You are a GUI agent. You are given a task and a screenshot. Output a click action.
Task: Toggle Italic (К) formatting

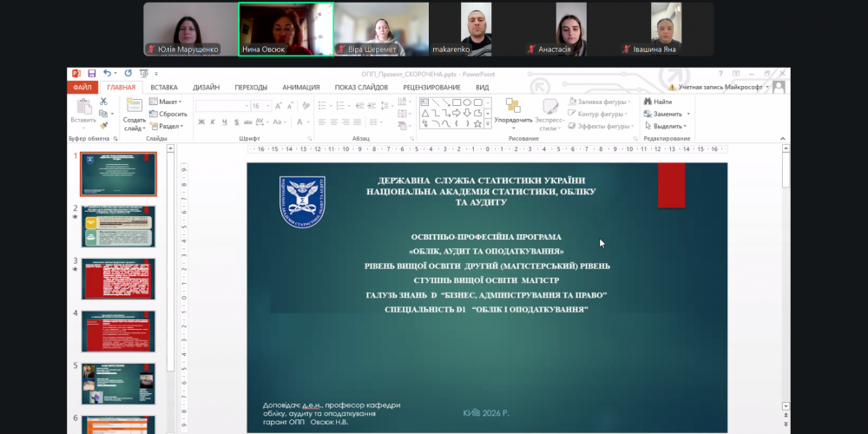pos(213,122)
